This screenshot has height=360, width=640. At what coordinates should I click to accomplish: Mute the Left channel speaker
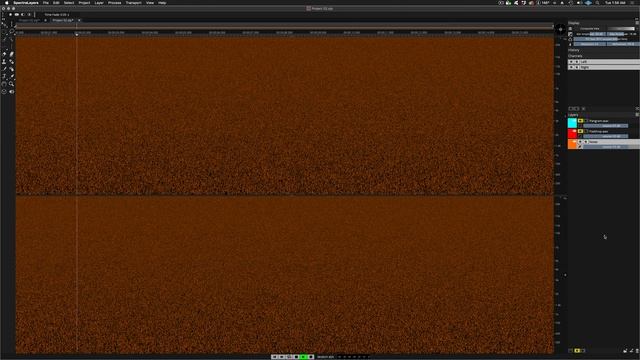point(577,62)
